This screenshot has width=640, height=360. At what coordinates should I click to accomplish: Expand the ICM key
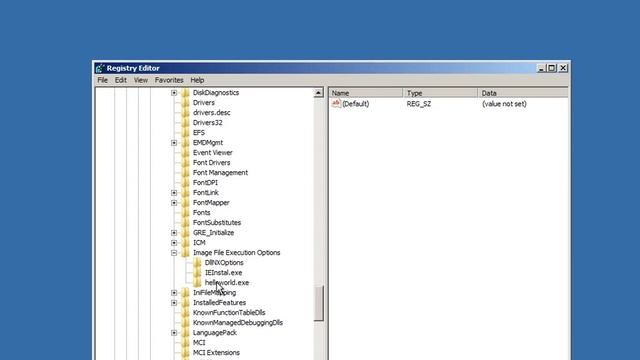point(174,243)
